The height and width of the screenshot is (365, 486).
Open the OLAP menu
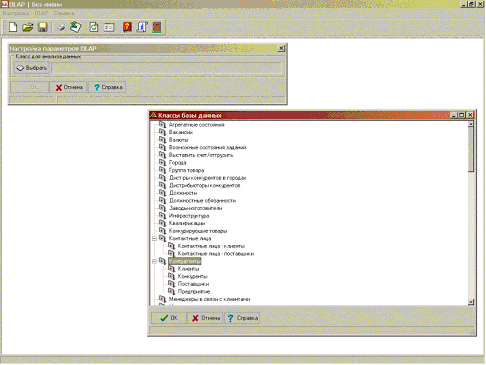click(41, 13)
